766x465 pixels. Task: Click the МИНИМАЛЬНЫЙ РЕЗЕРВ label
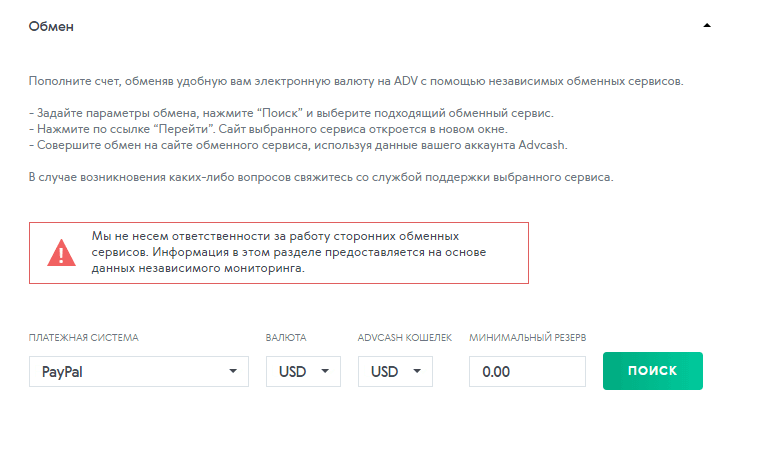[x=534, y=338]
